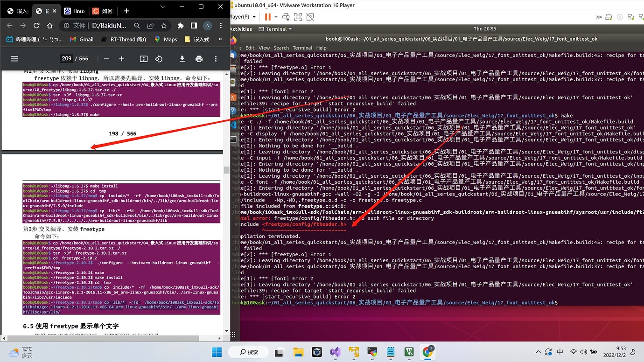644x362 pixels.
Task: Open RT-Thread 简介 bookmark
Action: click(x=124, y=39)
